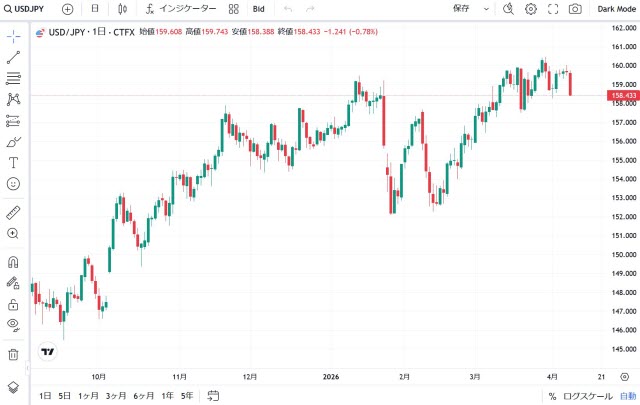Open the Fibonacci retracement tool group
This screenshot has width=640, height=405.
pyautogui.click(x=14, y=78)
